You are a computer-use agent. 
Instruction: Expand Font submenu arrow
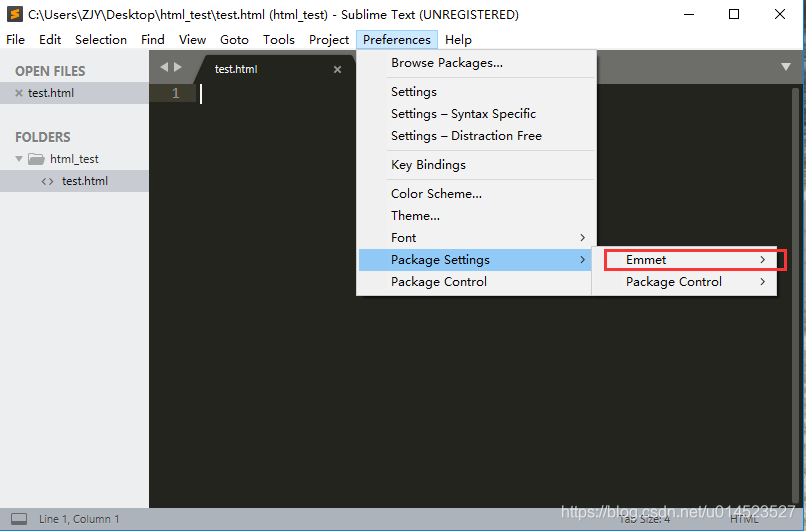pos(582,237)
